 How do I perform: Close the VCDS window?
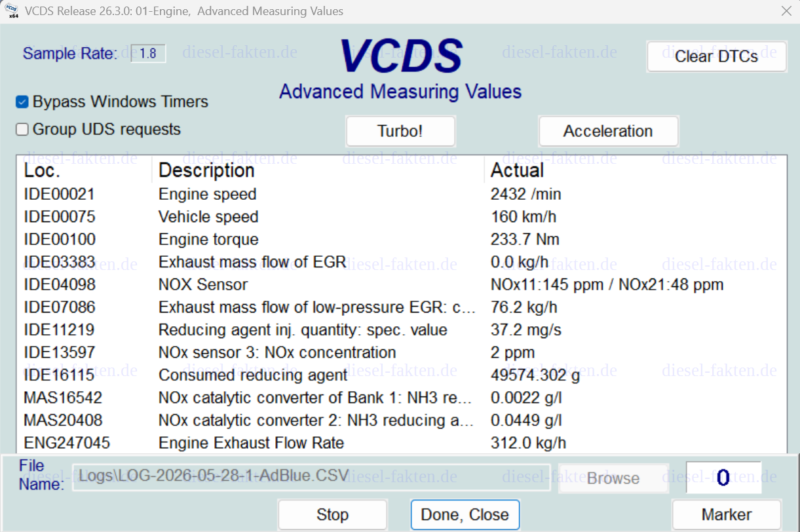(786, 11)
